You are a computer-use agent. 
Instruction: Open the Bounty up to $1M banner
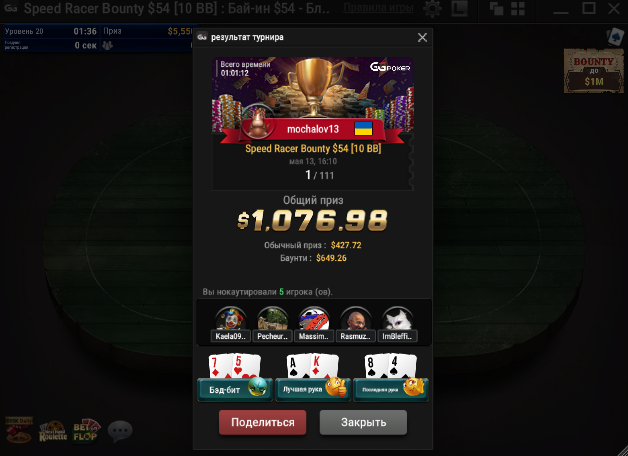point(594,71)
